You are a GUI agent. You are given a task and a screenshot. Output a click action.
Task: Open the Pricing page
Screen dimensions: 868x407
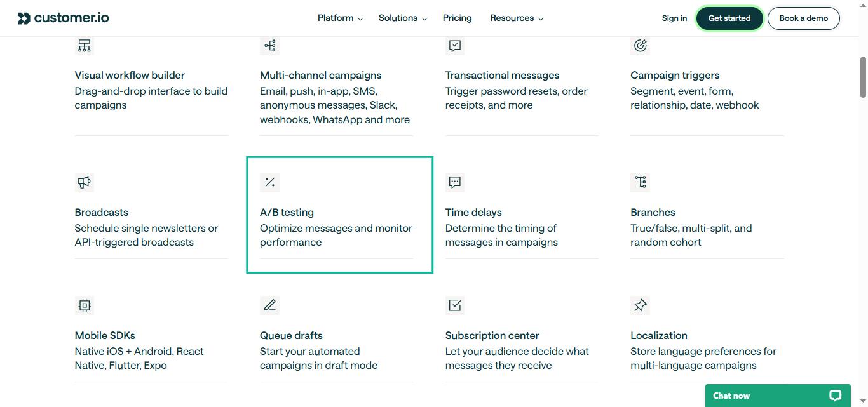(x=457, y=18)
